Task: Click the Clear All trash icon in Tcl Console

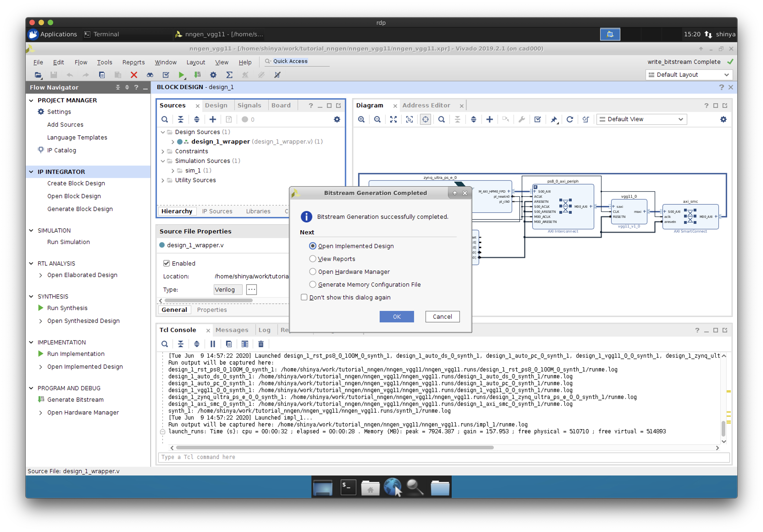Action: coord(261,344)
